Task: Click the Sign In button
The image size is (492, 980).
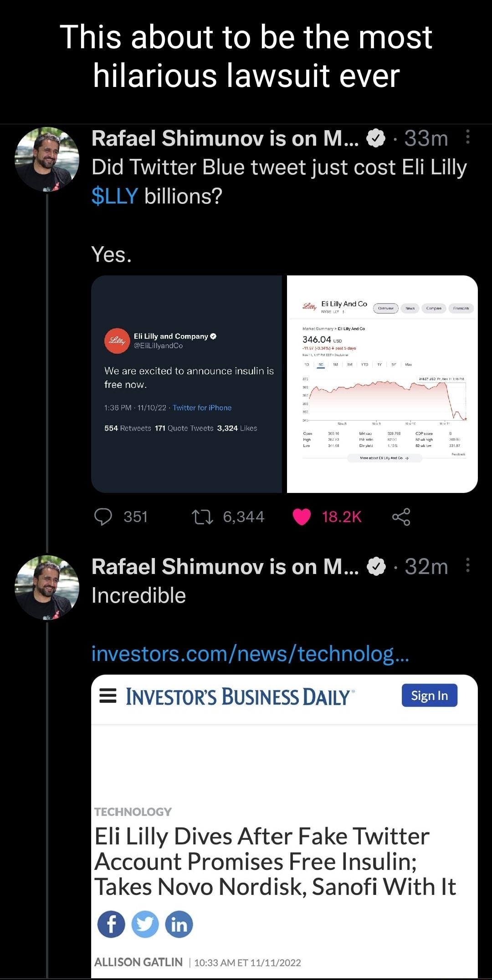Action: click(x=429, y=696)
